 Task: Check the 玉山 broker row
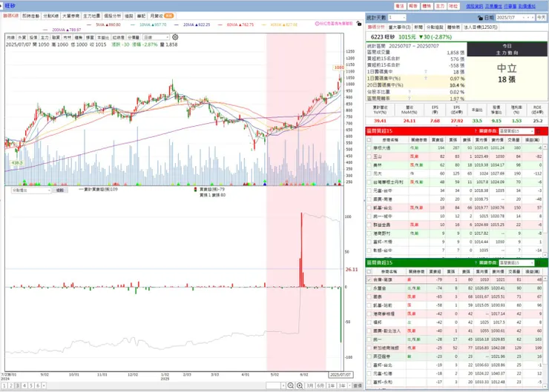point(369,156)
